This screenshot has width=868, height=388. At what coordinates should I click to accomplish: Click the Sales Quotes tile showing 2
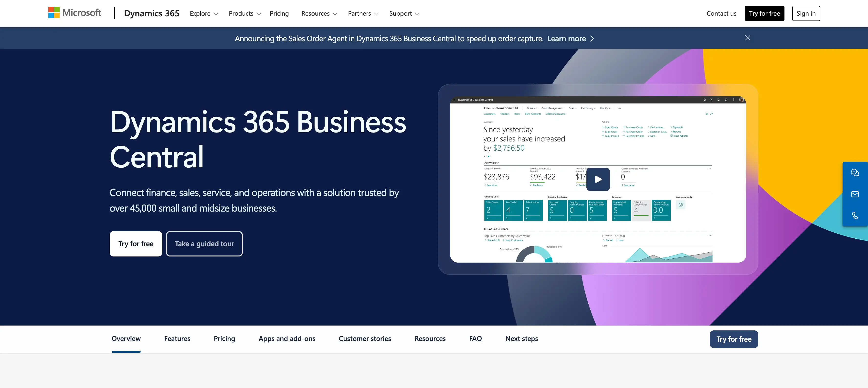click(493, 211)
